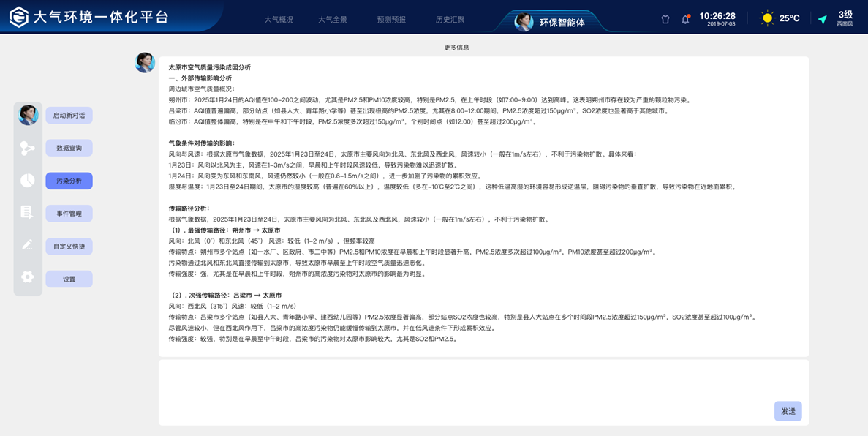
Task: Click the sun weather icon showing 25°C
Action: tap(766, 16)
